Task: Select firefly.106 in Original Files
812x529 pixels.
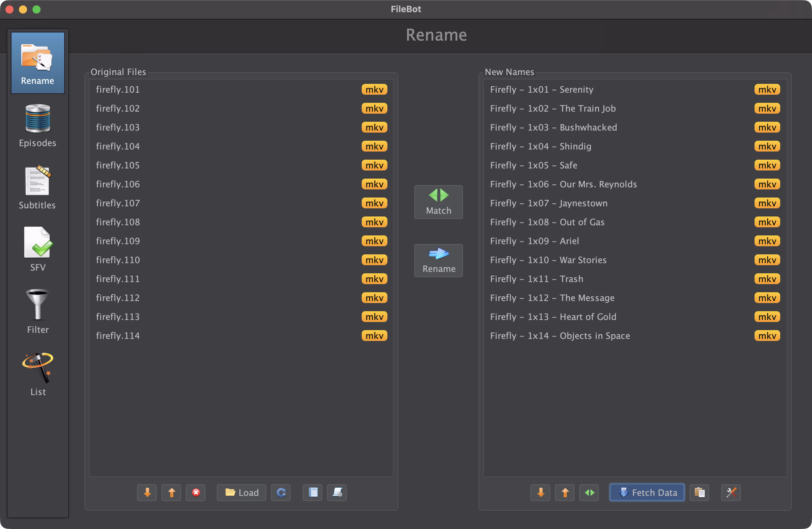Action: pyautogui.click(x=118, y=184)
